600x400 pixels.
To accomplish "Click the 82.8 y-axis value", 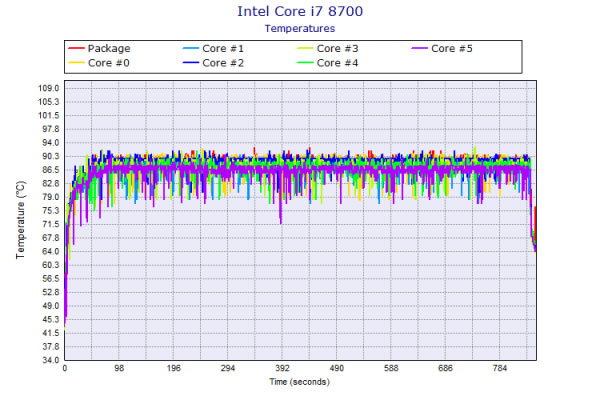I will click(51, 183).
